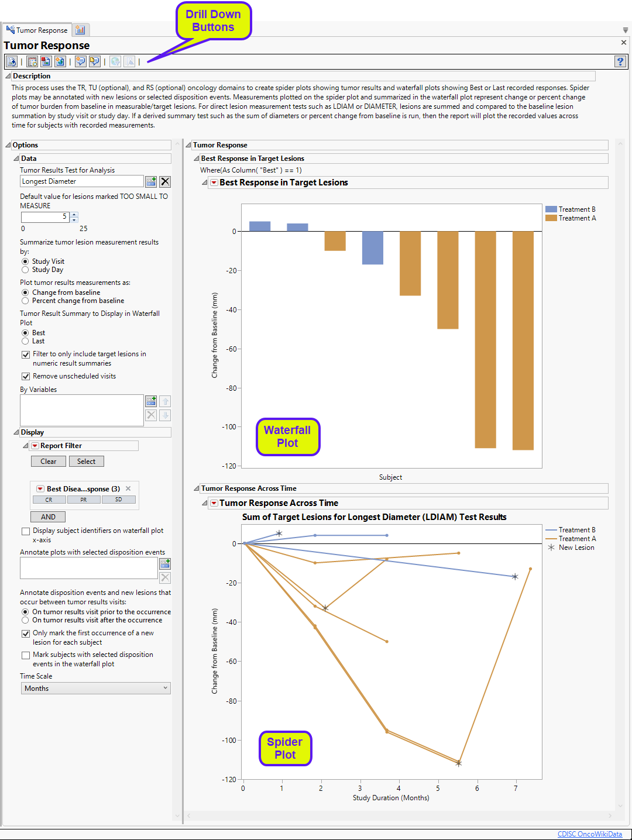Click move-up arrow beside By Variables list
Screen dimensions: 632x840
click(165, 401)
